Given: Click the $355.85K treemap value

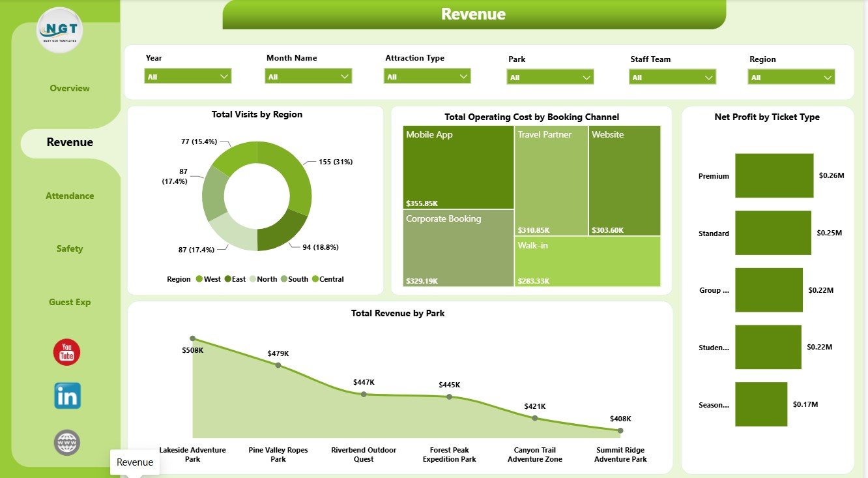Looking at the screenshot, I should coord(422,202).
